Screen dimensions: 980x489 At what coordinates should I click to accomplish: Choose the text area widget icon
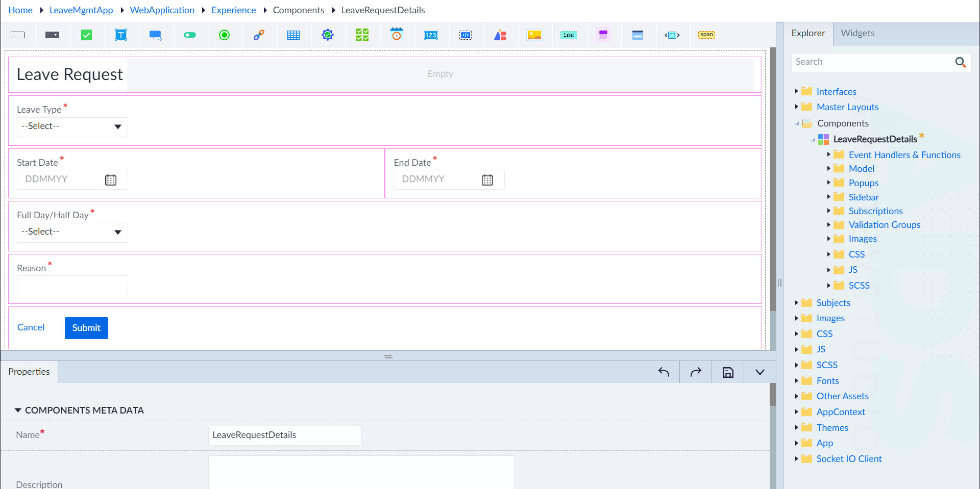click(121, 35)
